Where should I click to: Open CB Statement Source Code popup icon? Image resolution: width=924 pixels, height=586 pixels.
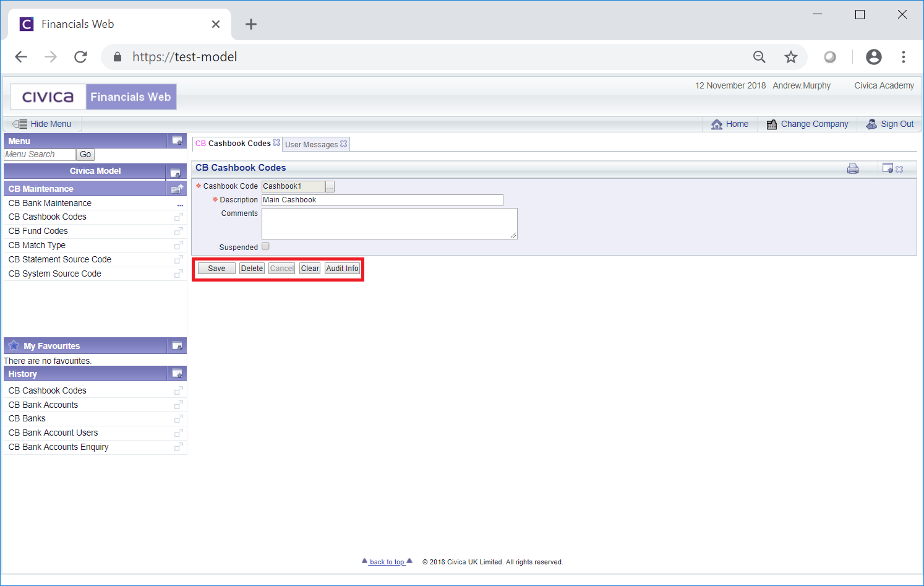click(x=178, y=260)
